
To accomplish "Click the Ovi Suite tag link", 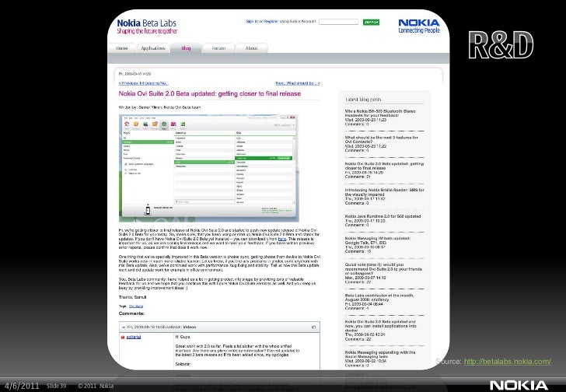I will pyautogui.click(x=136, y=306).
